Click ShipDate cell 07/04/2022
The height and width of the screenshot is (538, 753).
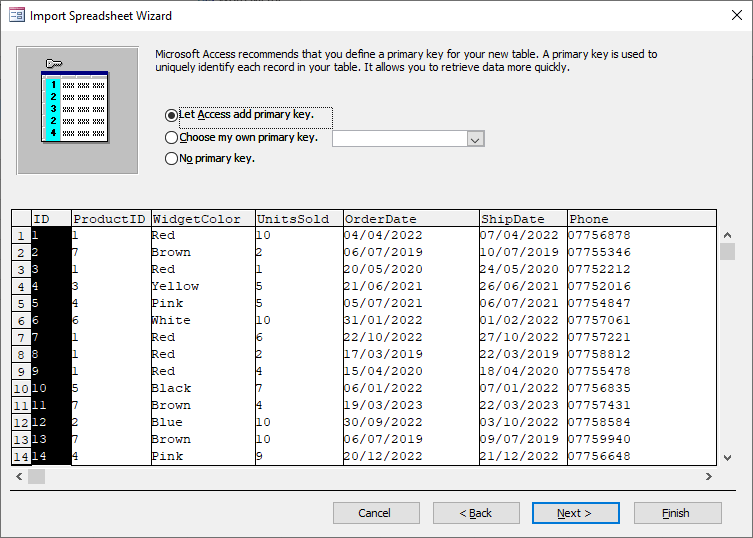pos(523,235)
